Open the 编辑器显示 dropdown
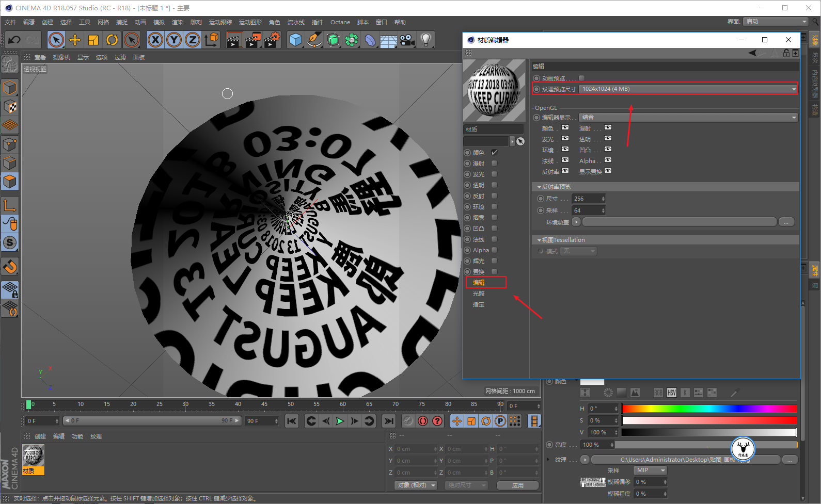This screenshot has height=504, width=821. [x=688, y=118]
